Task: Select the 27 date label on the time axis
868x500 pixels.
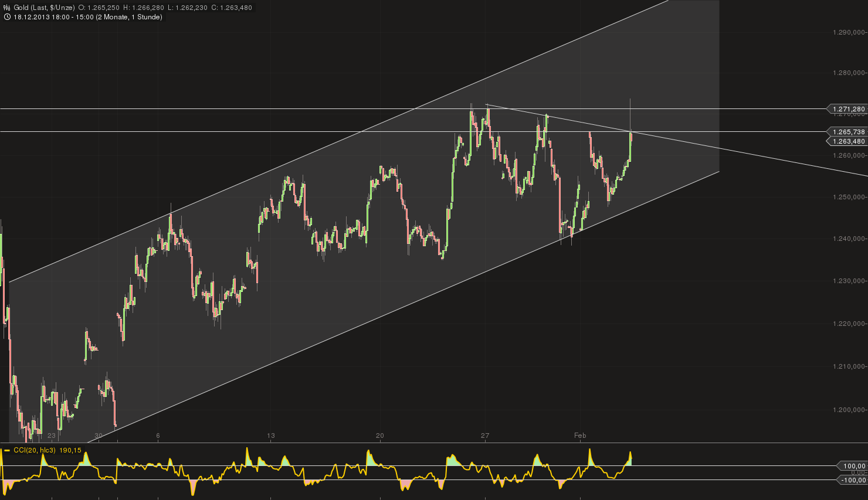Action: pyautogui.click(x=485, y=436)
